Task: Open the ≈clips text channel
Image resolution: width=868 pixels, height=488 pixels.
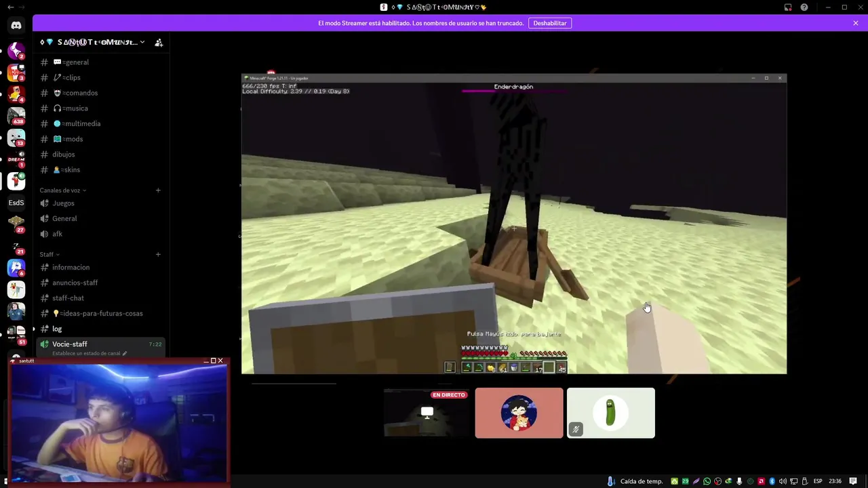Action: 100,77
